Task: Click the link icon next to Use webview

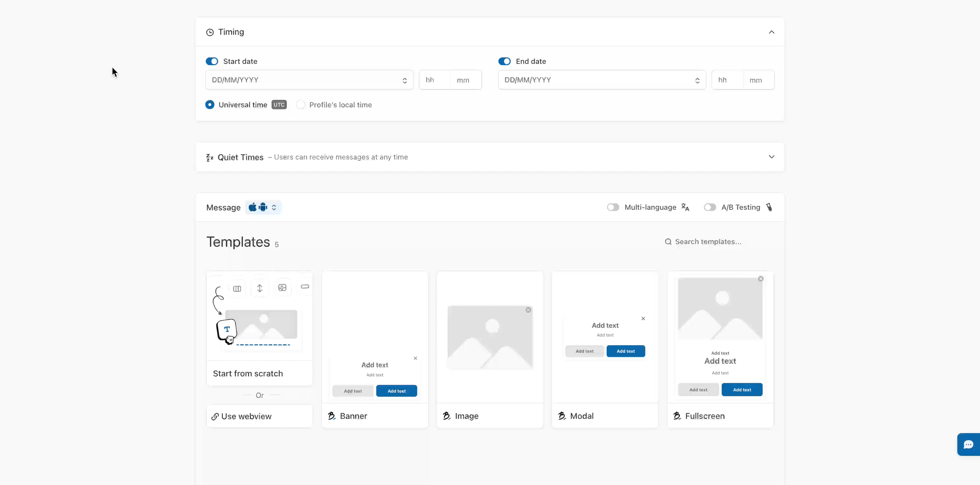Action: [x=215, y=417]
